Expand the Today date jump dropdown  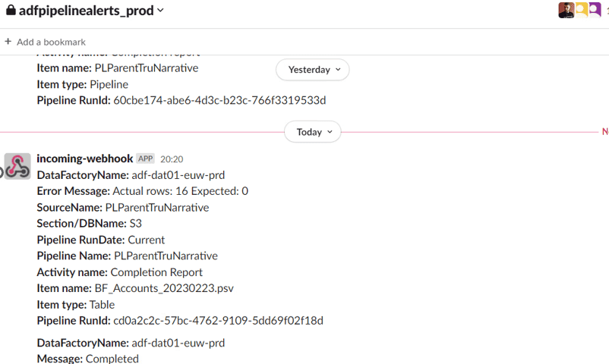[x=312, y=132]
